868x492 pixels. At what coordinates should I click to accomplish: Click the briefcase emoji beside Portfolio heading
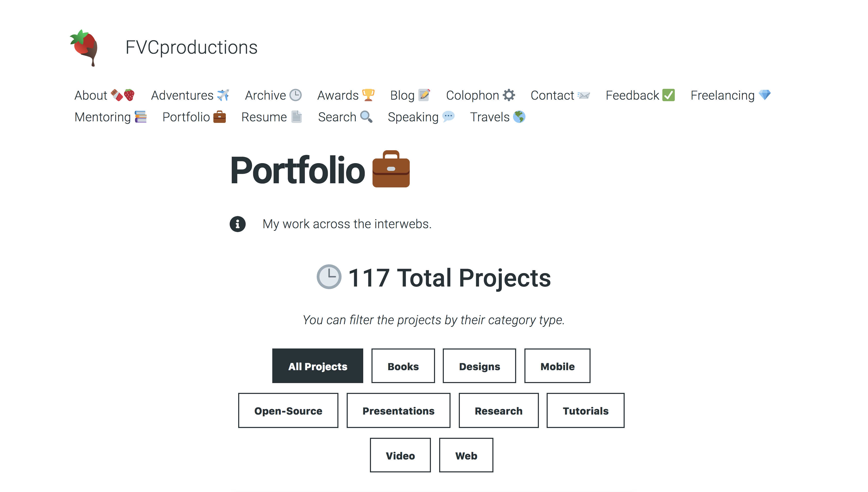[x=391, y=169]
